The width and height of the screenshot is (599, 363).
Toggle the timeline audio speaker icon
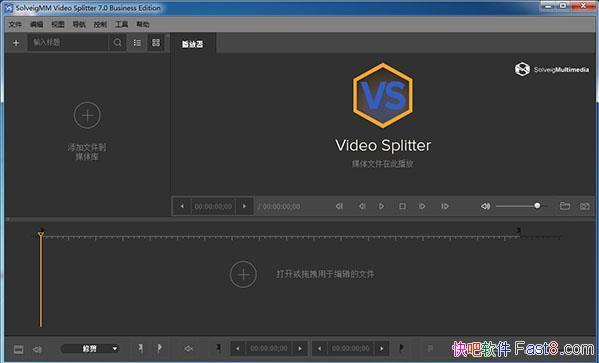[37, 349]
